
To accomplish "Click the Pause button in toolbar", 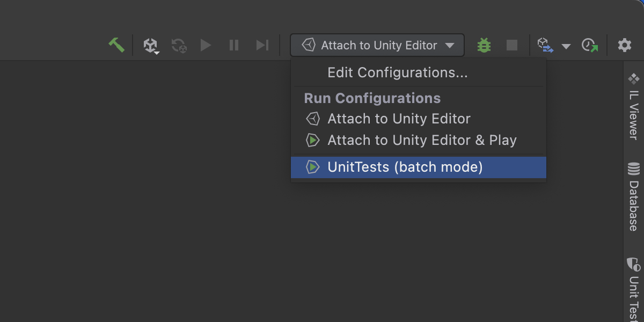I will click(234, 46).
